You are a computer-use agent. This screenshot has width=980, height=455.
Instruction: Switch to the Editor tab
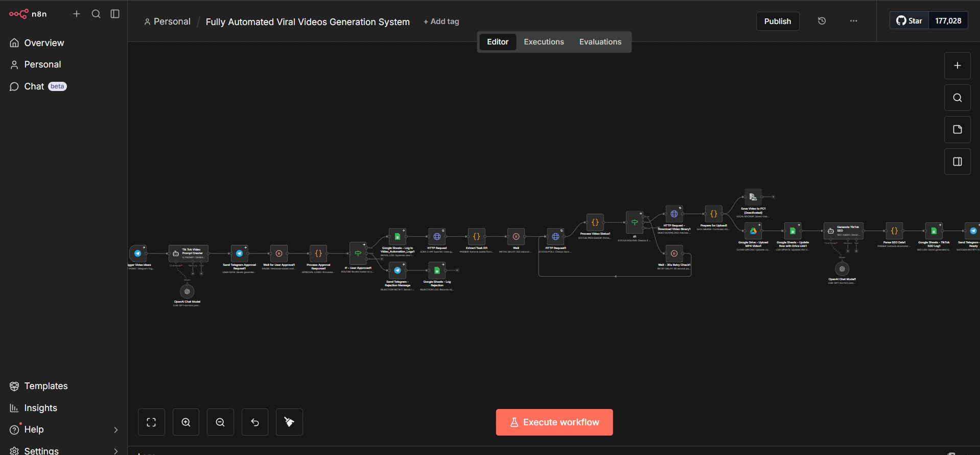498,42
